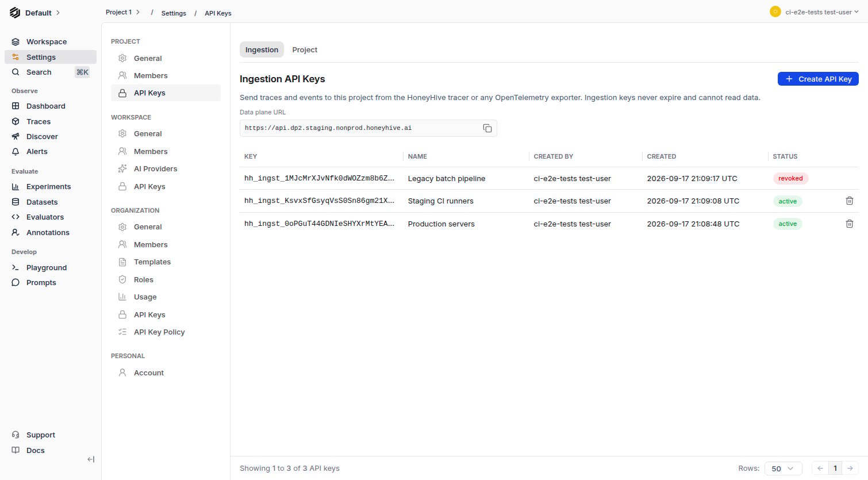Click the user avatar circle

775,11
